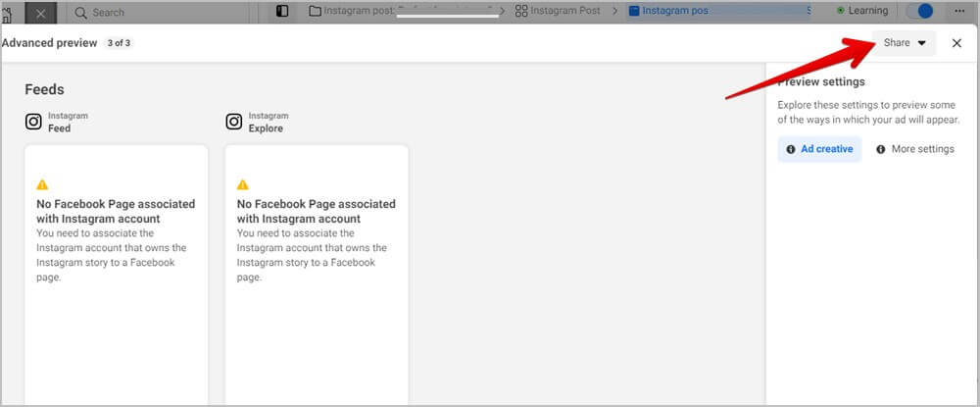Select the Ad creative tab
Viewport: 980px width, 407px height.
pos(819,149)
